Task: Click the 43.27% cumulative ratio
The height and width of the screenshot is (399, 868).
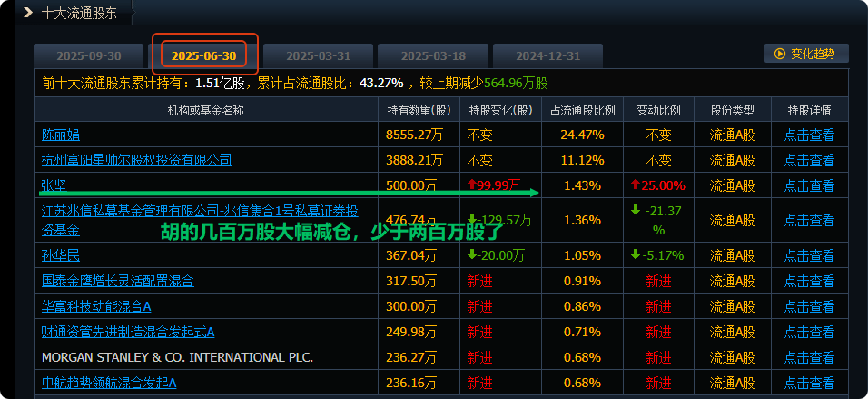Action: tap(381, 83)
